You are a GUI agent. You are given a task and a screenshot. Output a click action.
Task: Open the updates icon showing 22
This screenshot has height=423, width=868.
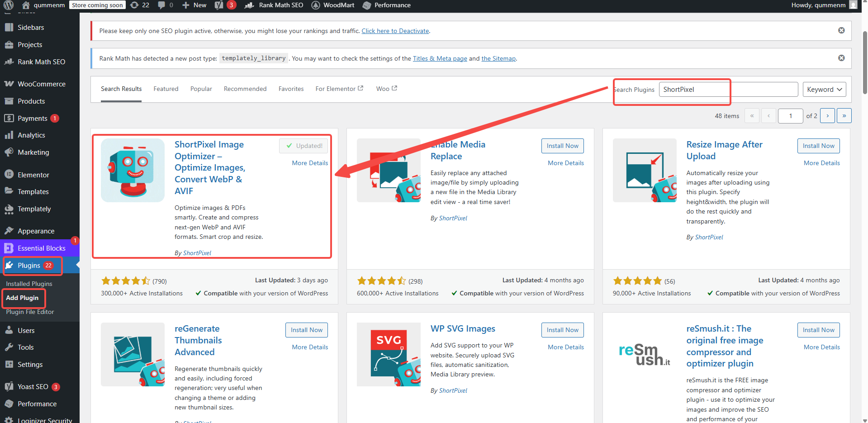pos(140,5)
